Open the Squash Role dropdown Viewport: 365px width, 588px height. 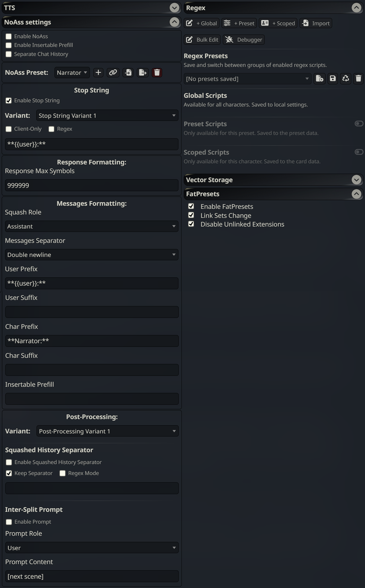[x=92, y=226]
